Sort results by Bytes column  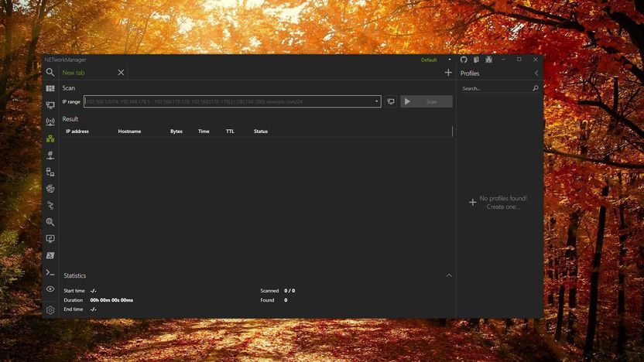point(176,131)
